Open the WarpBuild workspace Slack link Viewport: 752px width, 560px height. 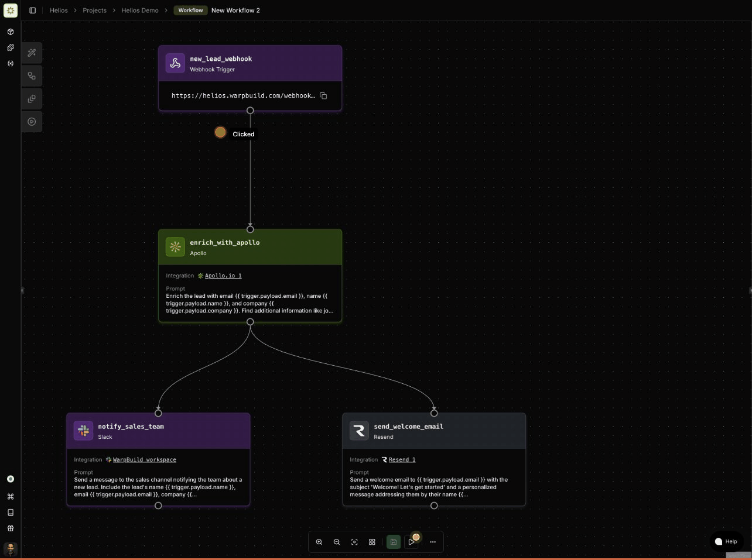tap(144, 459)
